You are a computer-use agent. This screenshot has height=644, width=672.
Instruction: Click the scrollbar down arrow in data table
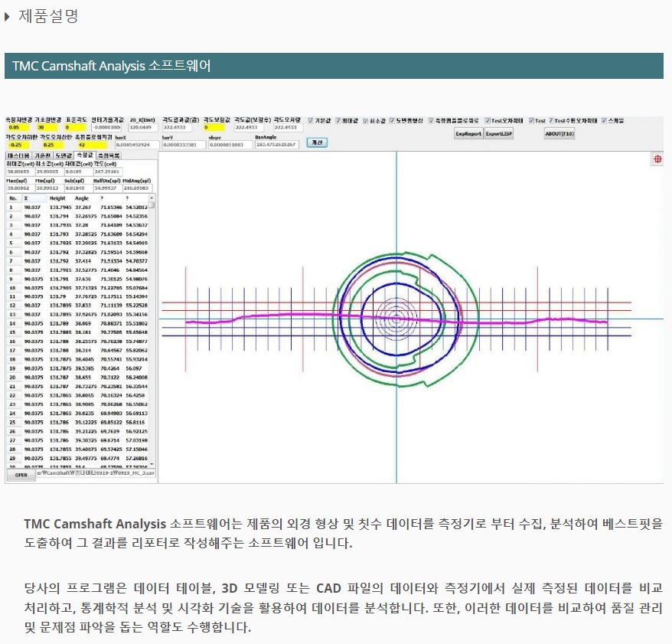point(152,465)
